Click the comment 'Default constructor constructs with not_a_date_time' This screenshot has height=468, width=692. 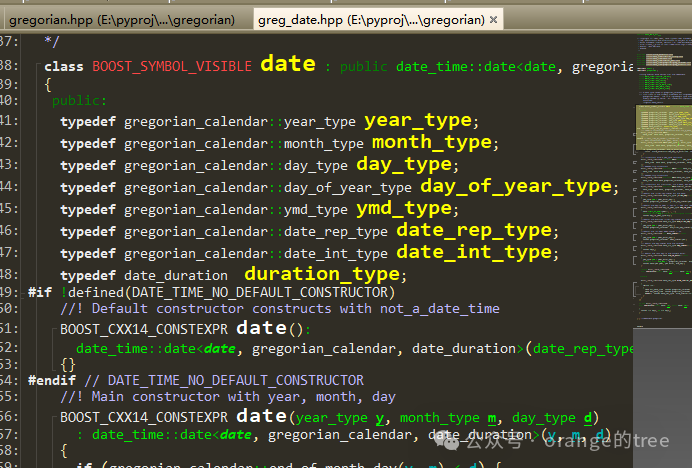(295, 309)
